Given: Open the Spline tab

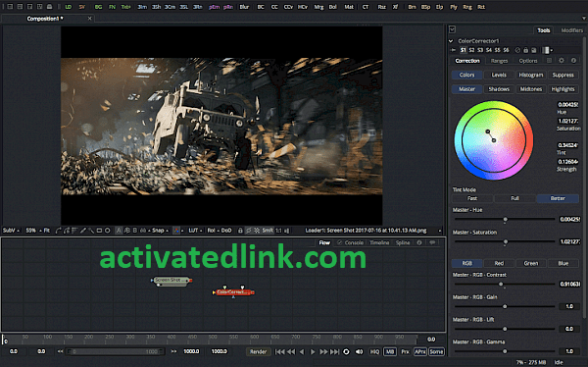Looking at the screenshot, I should point(403,242).
